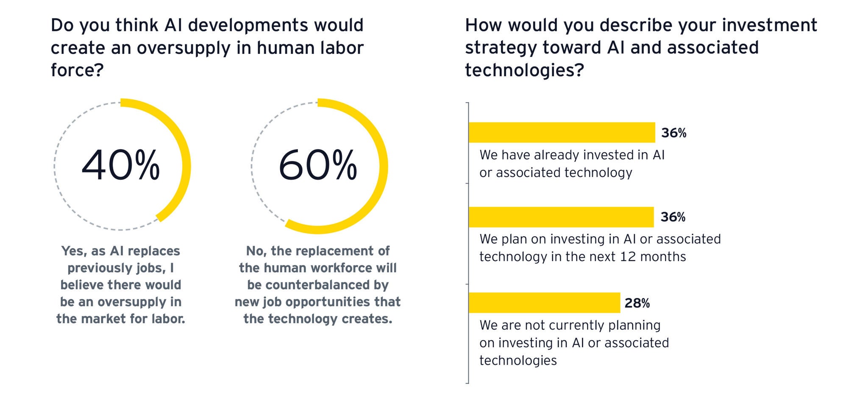Image resolution: width=868 pixels, height=396 pixels.
Task: Click the 60% figure inside the donut
Action: (x=318, y=166)
